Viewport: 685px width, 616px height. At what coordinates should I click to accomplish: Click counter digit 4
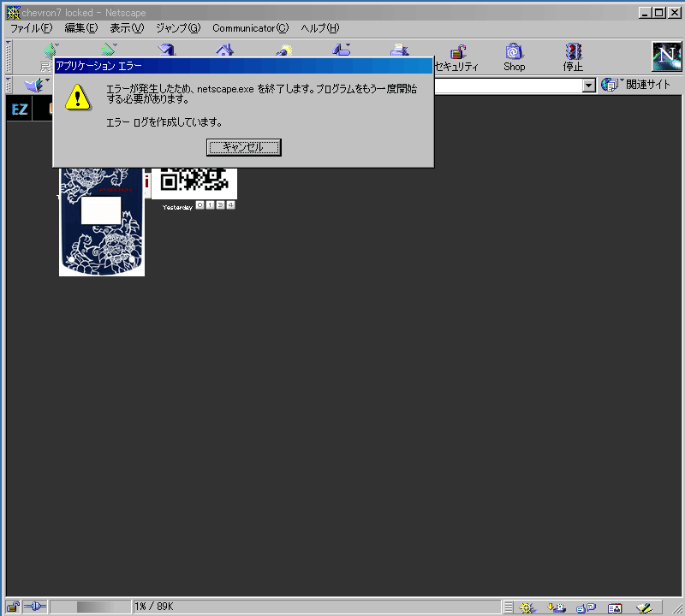pos(230,204)
